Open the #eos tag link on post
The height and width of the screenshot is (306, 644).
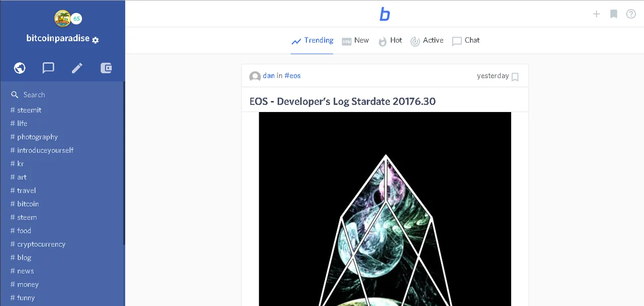tap(292, 76)
